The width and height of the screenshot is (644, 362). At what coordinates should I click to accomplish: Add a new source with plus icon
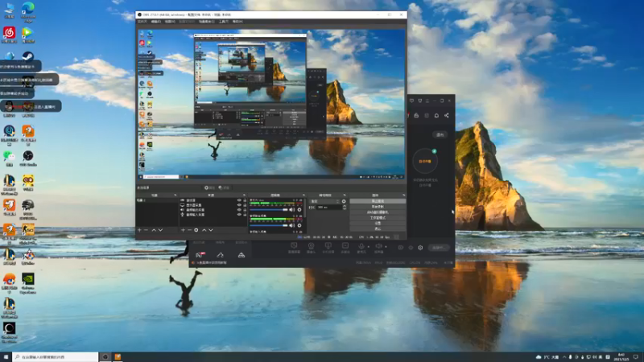click(x=184, y=230)
